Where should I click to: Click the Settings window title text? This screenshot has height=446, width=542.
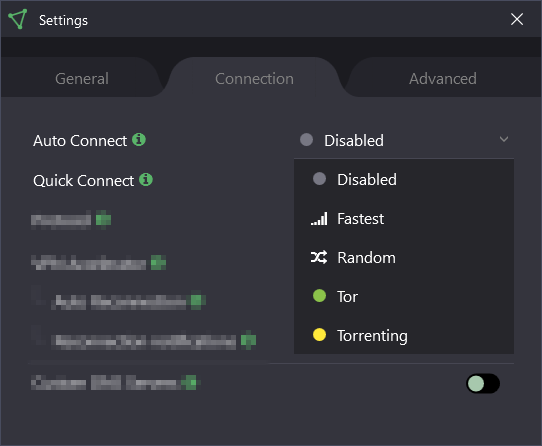click(63, 20)
